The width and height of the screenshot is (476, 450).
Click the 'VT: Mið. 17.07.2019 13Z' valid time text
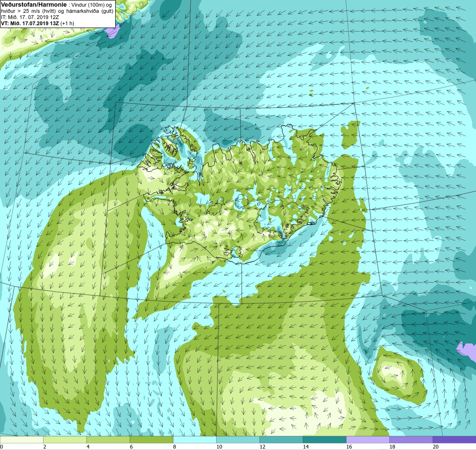[30, 23]
